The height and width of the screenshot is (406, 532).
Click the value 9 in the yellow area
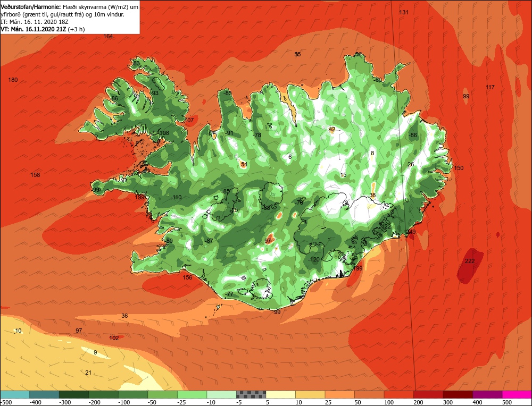click(x=95, y=352)
